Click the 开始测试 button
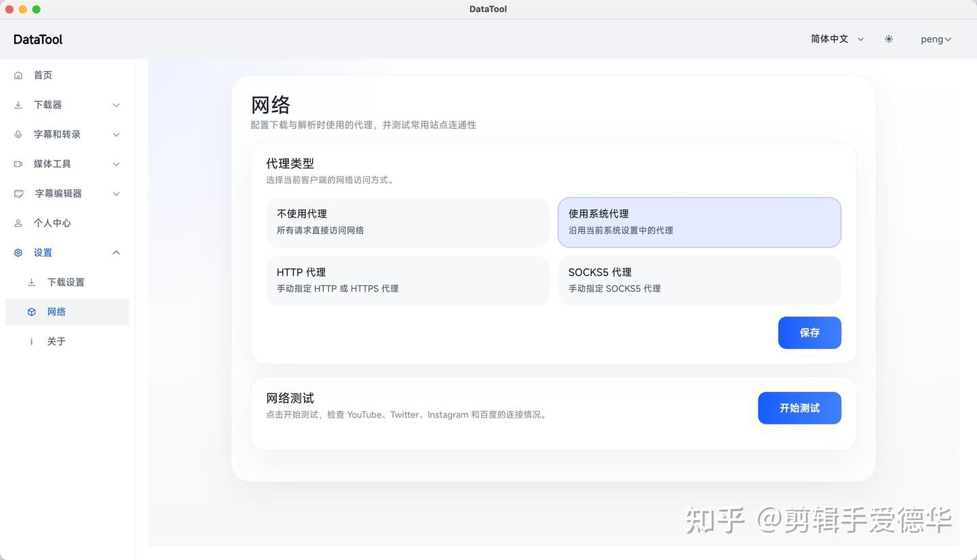Viewport: 977px width, 560px height. 799,408
